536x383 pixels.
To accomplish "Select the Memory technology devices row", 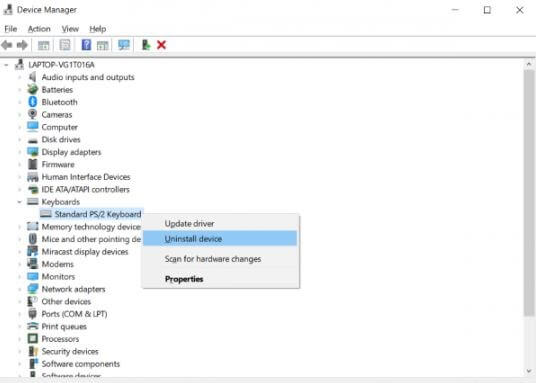I will pyautogui.click(x=91, y=227).
